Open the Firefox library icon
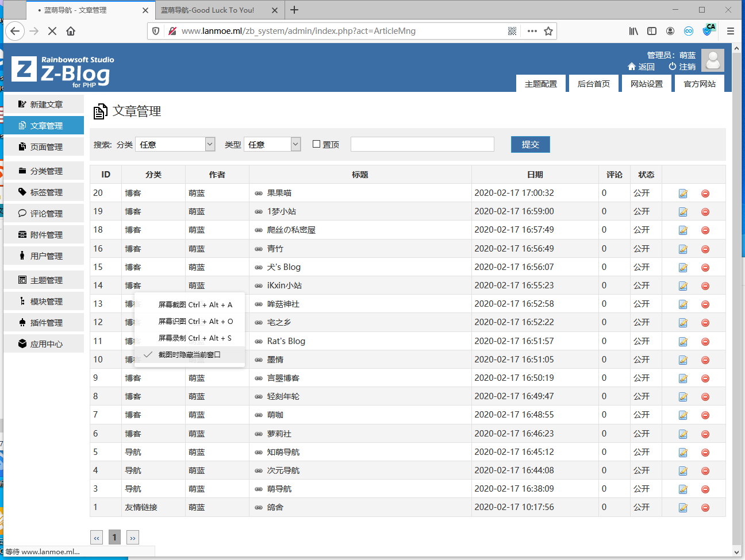The height and width of the screenshot is (560, 745). click(633, 31)
